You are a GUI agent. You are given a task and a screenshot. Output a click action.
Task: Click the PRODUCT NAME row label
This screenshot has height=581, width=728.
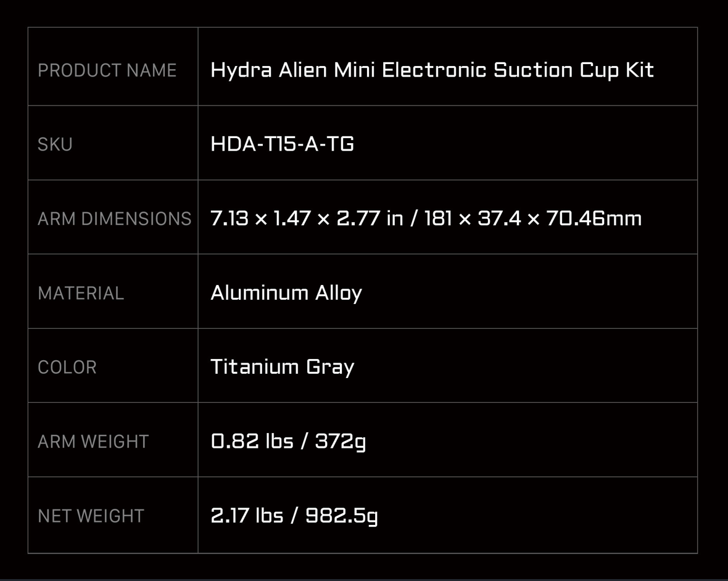pos(107,70)
